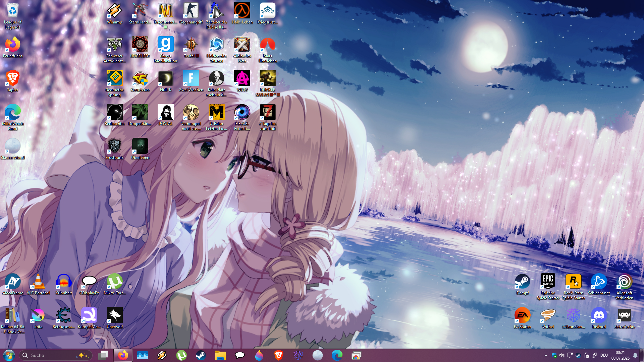Select the Dampf desktop icon

tap(523, 284)
